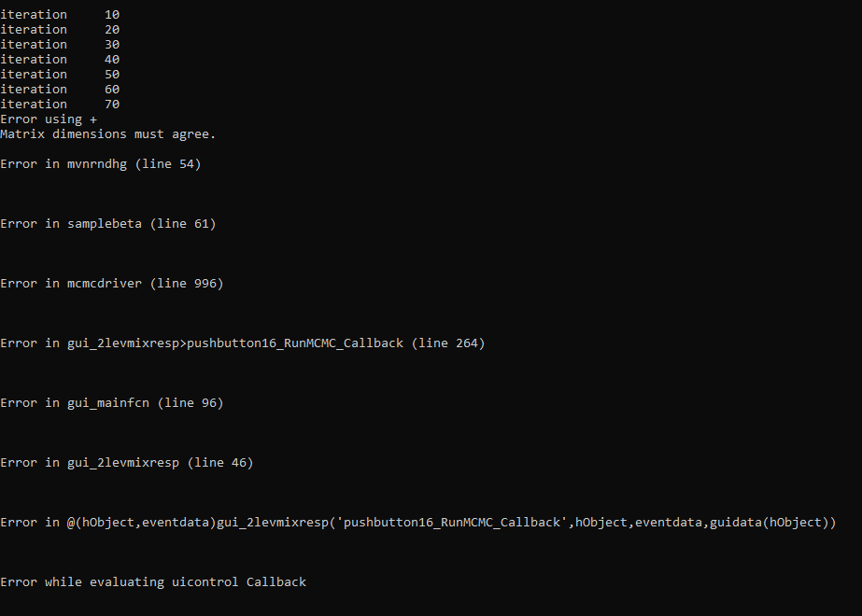Click "guidata(hObject))" at the line's end
This screenshot has width=862, height=616.
tap(772, 523)
